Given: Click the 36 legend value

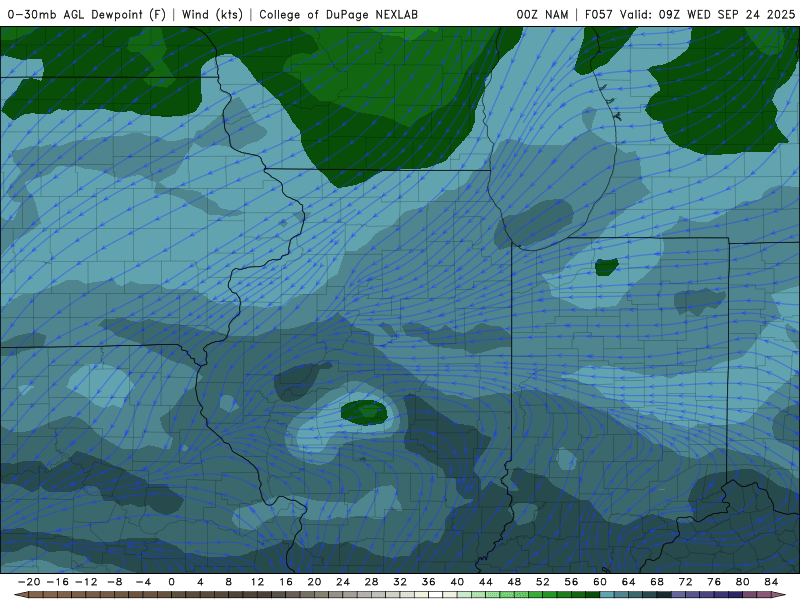Looking at the screenshot, I should tap(429, 582).
